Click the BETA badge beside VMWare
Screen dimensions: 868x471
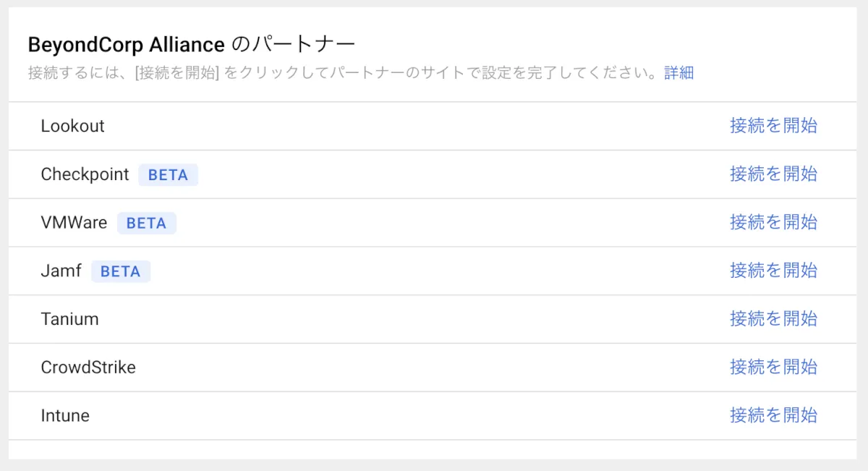click(146, 224)
